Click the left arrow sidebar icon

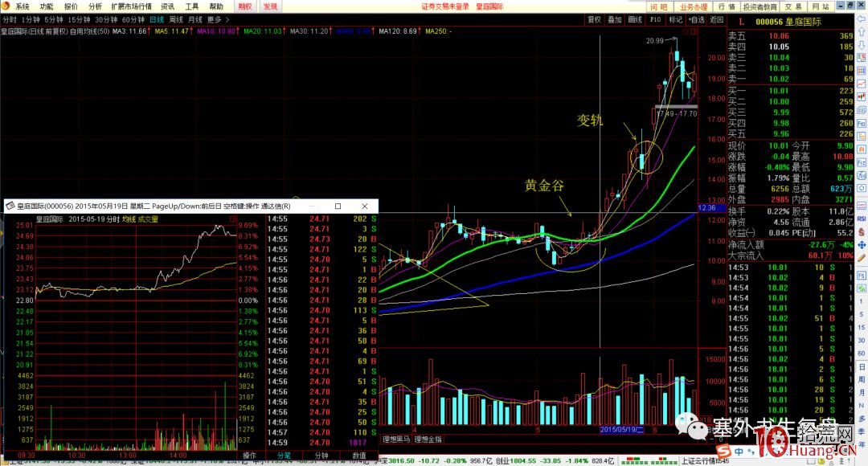click(862, 18)
